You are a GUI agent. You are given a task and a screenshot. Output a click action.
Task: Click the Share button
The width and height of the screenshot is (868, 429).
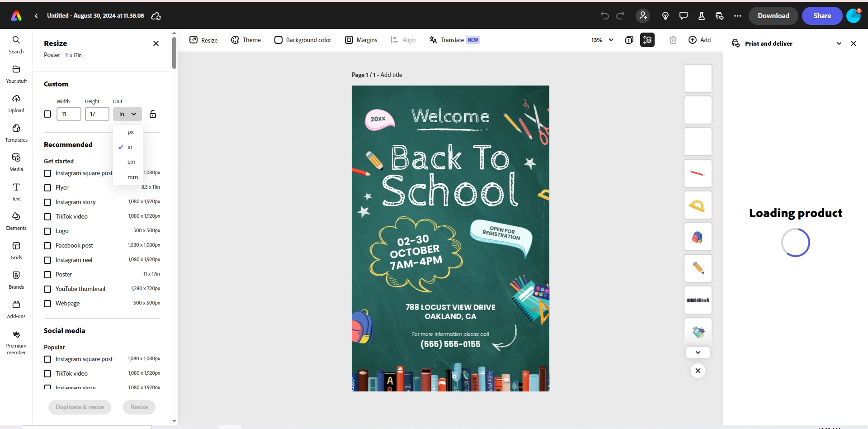822,16
